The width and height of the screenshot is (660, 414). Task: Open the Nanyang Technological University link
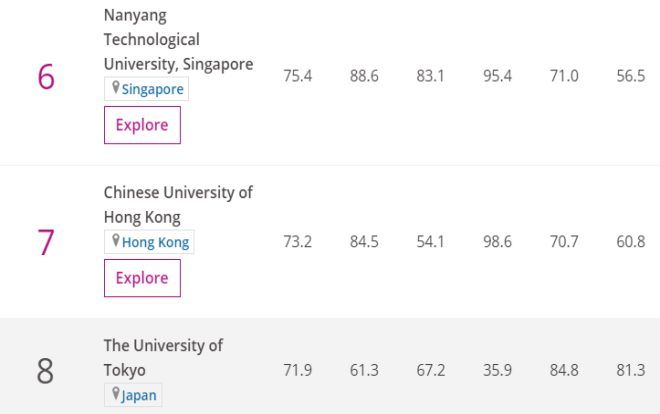[178, 40]
